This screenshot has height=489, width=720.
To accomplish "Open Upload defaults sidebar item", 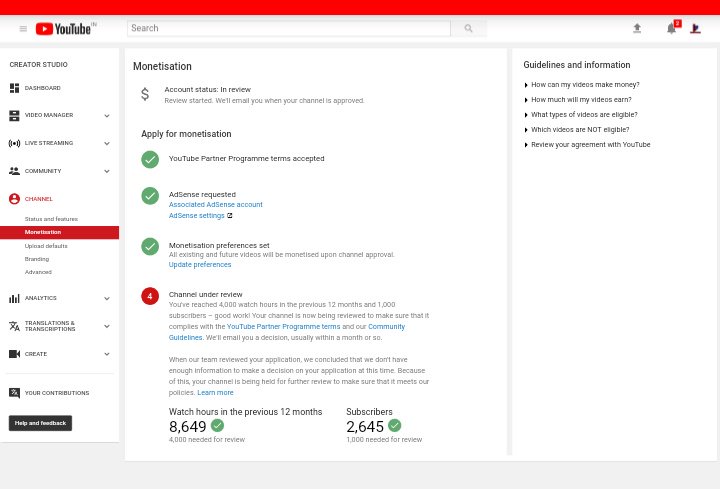I will tap(46, 246).
